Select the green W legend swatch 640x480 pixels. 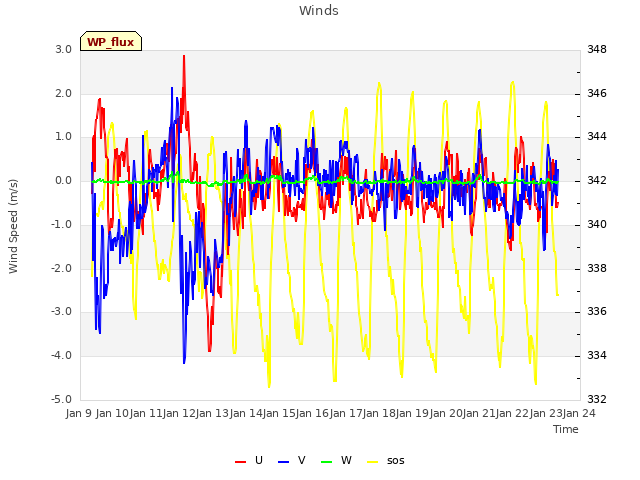click(327, 462)
